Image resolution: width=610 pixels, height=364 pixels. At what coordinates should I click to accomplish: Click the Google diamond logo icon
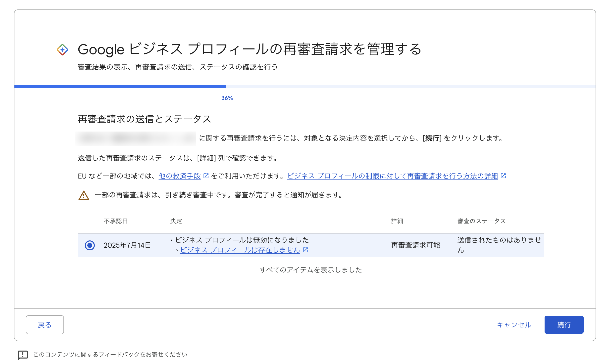pos(62,50)
